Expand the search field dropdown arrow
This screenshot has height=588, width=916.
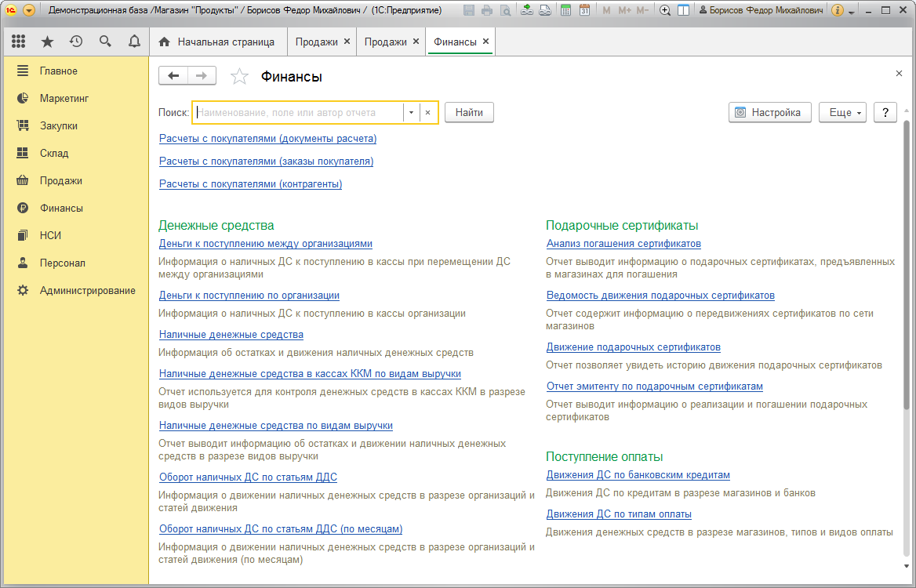pyautogui.click(x=411, y=113)
